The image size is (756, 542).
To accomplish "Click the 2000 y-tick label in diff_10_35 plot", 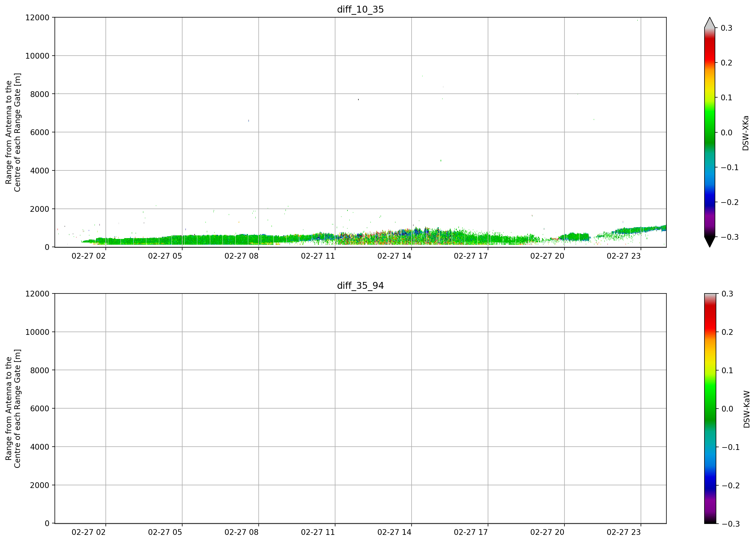I will [40, 209].
